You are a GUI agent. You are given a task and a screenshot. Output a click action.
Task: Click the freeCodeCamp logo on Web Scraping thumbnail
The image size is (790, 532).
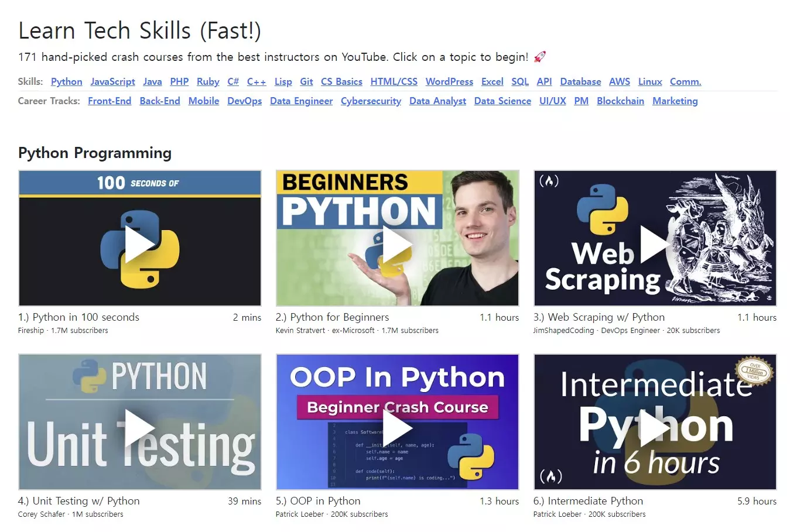point(549,181)
